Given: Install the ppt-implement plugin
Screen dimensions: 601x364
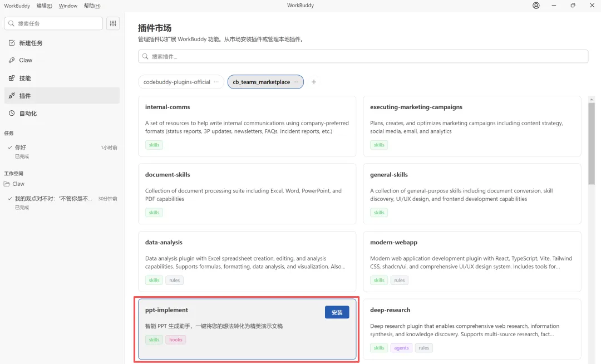Looking at the screenshot, I should click(337, 312).
